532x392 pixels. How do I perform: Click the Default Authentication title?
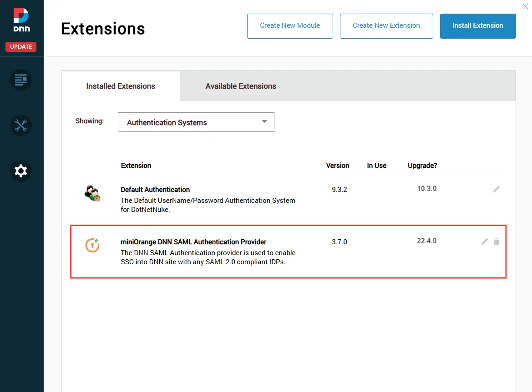click(x=155, y=190)
